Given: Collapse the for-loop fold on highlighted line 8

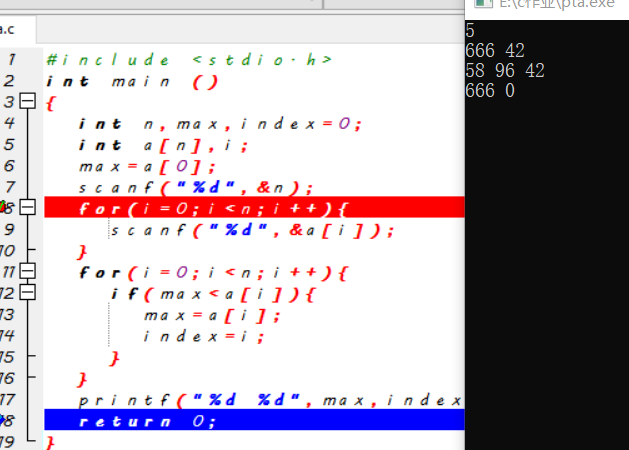Looking at the screenshot, I should pyautogui.click(x=28, y=207).
